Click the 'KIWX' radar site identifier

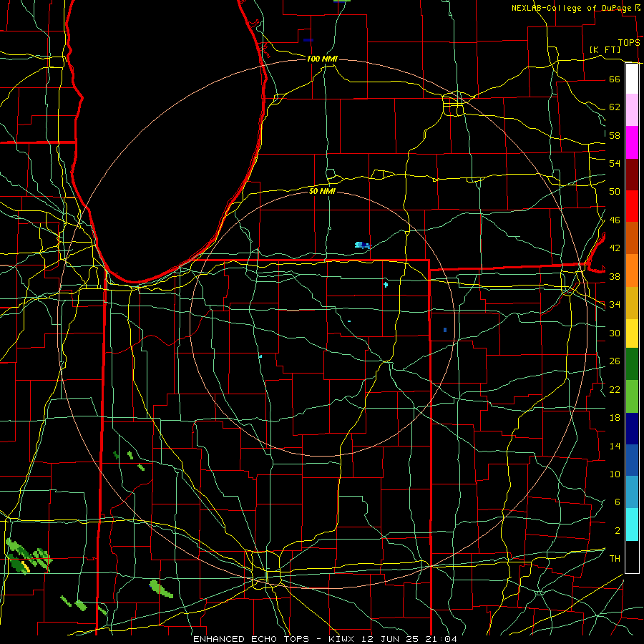pos(343,639)
